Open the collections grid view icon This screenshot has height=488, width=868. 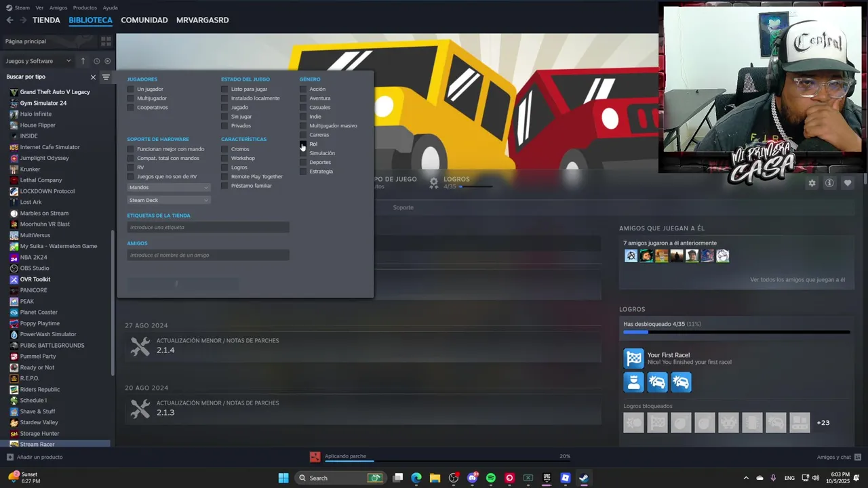pos(106,41)
